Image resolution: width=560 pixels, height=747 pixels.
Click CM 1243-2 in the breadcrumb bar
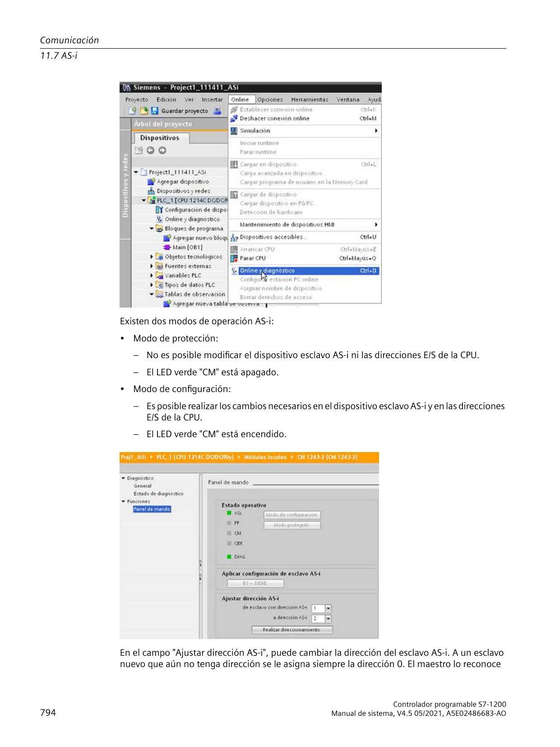click(327, 457)
